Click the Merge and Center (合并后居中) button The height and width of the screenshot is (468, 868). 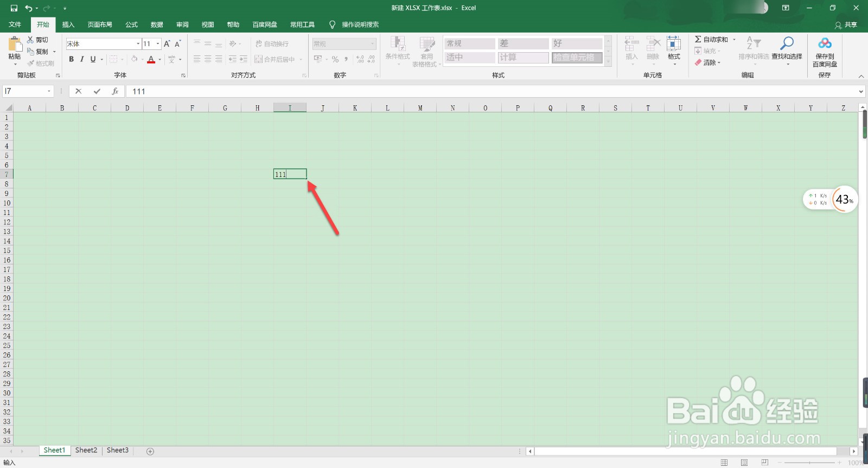tap(275, 59)
